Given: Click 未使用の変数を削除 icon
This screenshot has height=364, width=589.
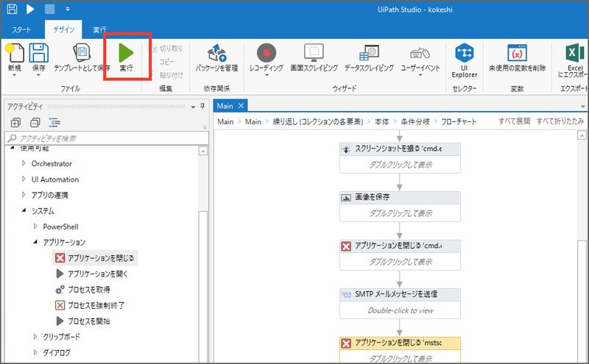Looking at the screenshot, I should (x=517, y=53).
